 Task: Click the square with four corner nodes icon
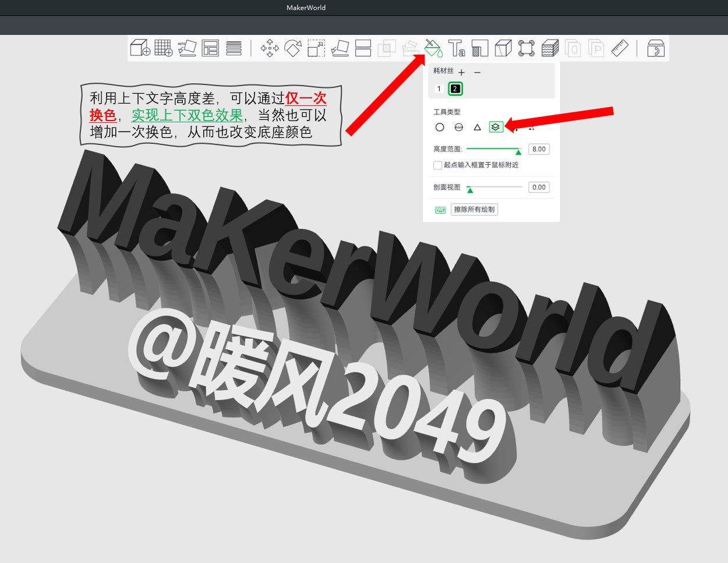coord(526,48)
